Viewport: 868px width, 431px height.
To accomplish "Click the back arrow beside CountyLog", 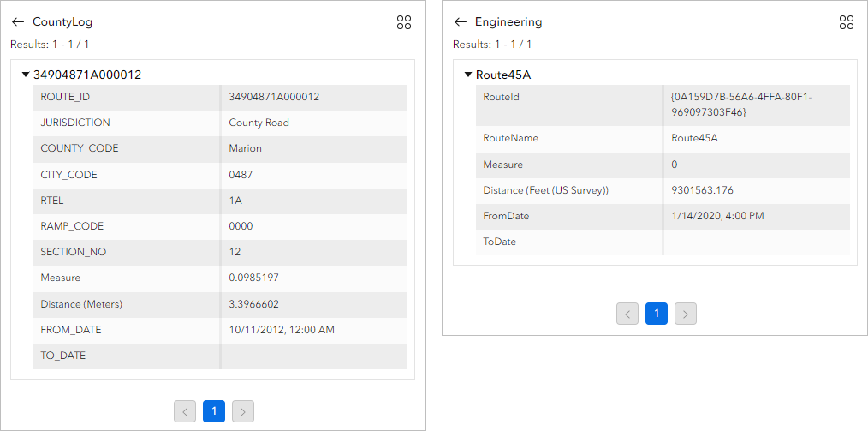I will tap(18, 22).
